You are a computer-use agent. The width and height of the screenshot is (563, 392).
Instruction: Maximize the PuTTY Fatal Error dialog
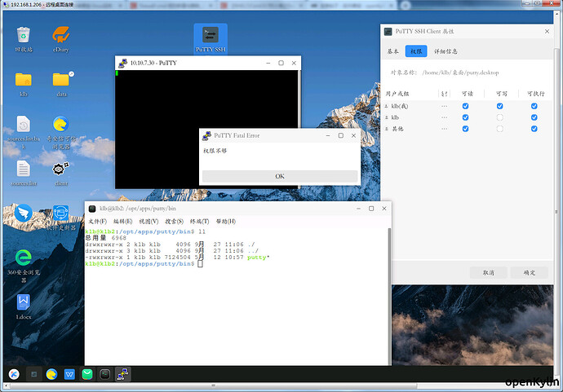tap(341, 135)
